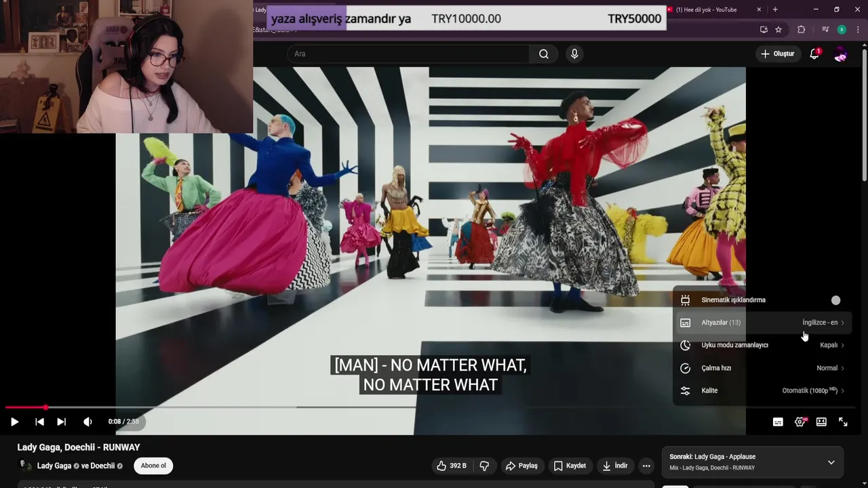
Task: Download the video with İndir
Action: pos(615,466)
